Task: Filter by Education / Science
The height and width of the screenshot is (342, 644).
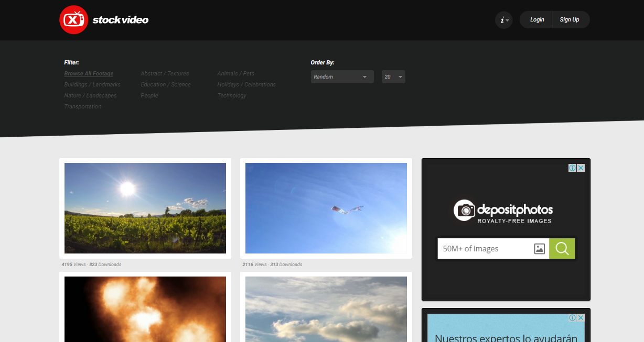Action: click(x=166, y=85)
